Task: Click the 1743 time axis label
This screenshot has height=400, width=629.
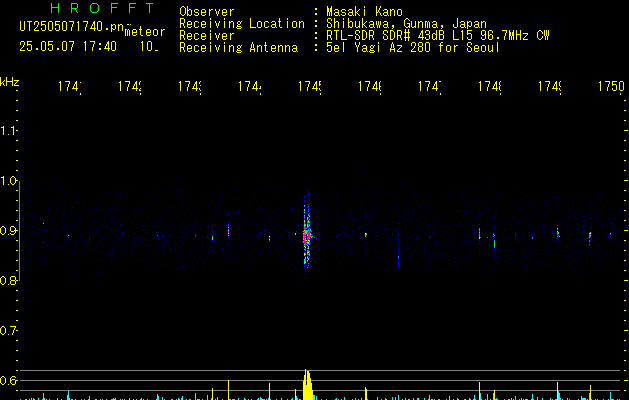Action: pos(190,86)
